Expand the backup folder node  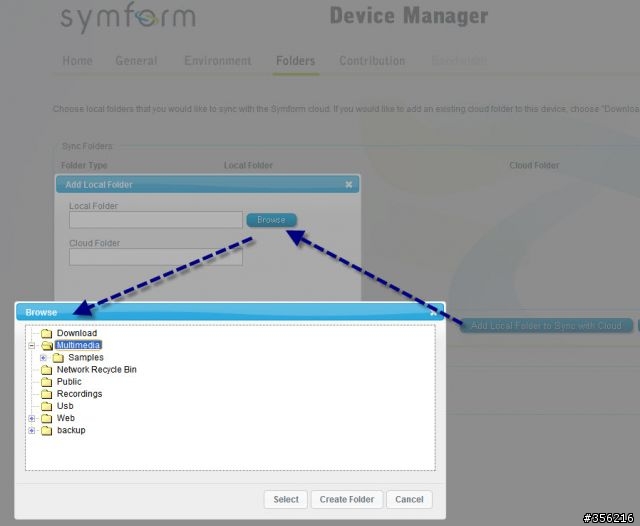click(31, 431)
